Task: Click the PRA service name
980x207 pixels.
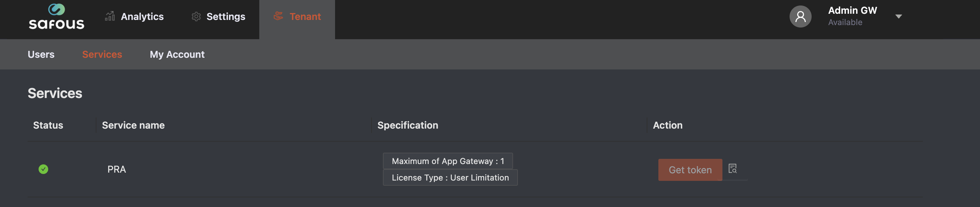Action: [116, 169]
